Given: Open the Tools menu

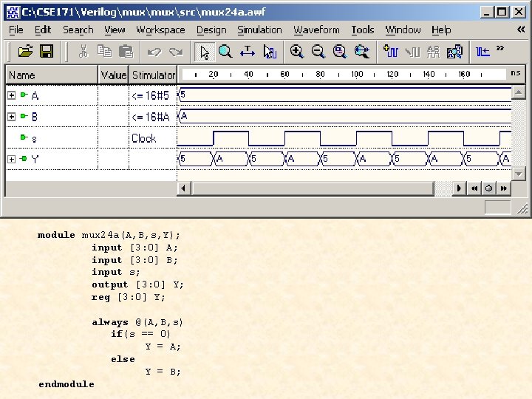Looking at the screenshot, I should [x=362, y=30].
